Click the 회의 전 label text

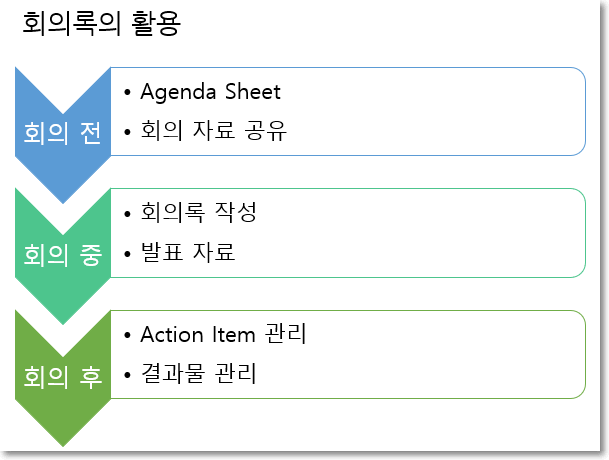pos(63,133)
